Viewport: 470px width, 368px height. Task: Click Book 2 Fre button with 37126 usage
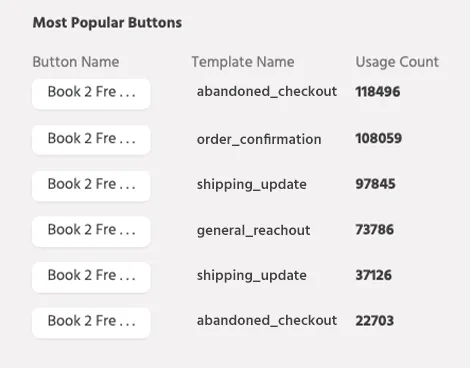(x=91, y=277)
